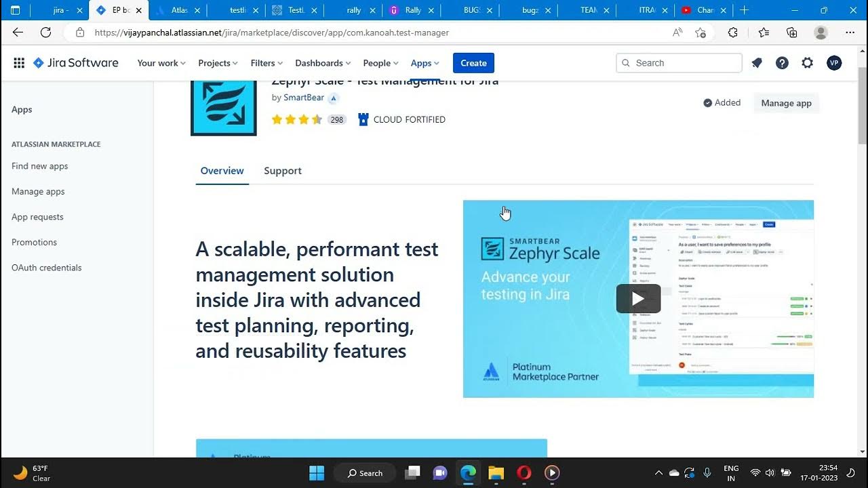The image size is (868, 488).
Task: Click the Cloud Fortified shield icon
Action: tap(363, 119)
